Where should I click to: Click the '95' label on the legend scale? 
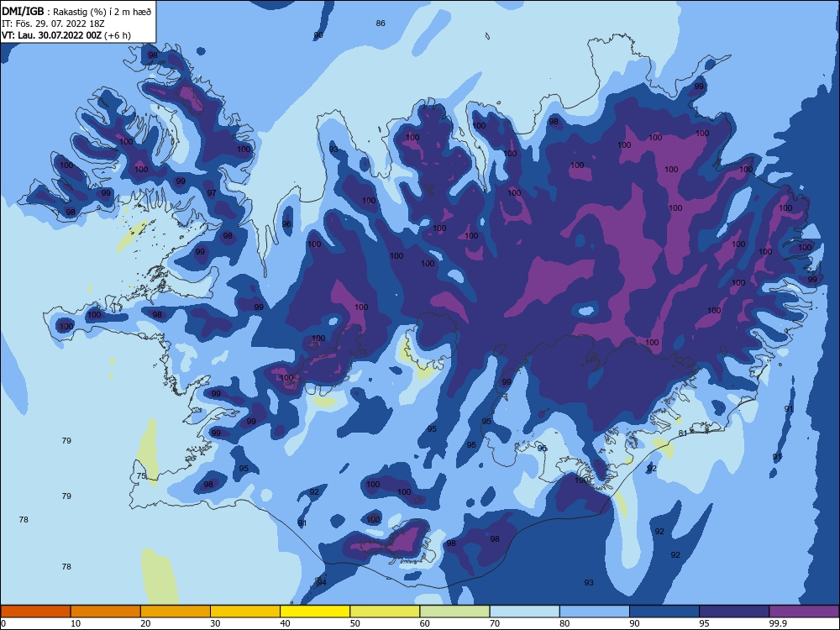[704, 623]
